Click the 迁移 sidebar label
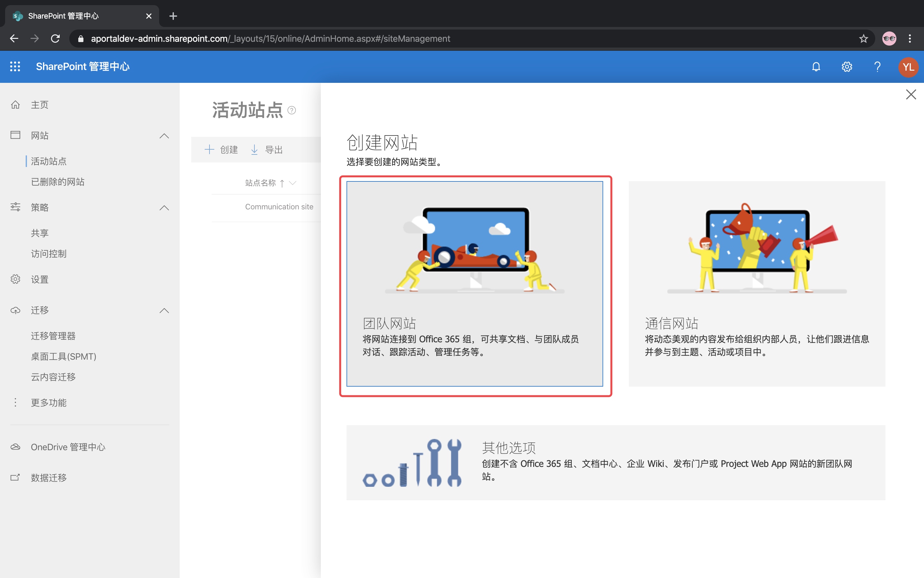The height and width of the screenshot is (578, 924). (x=40, y=310)
